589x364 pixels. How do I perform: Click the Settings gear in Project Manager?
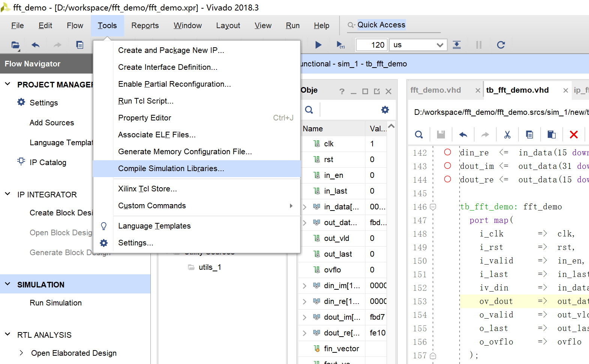[x=21, y=102]
